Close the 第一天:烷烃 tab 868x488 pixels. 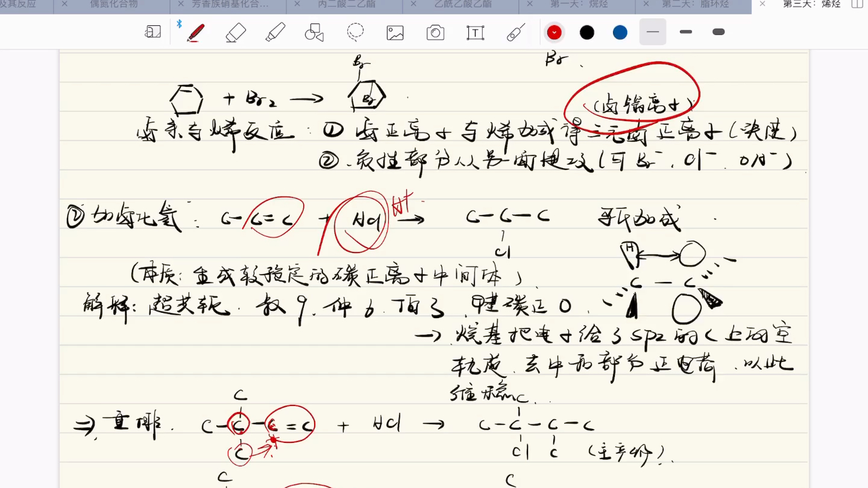click(530, 4)
